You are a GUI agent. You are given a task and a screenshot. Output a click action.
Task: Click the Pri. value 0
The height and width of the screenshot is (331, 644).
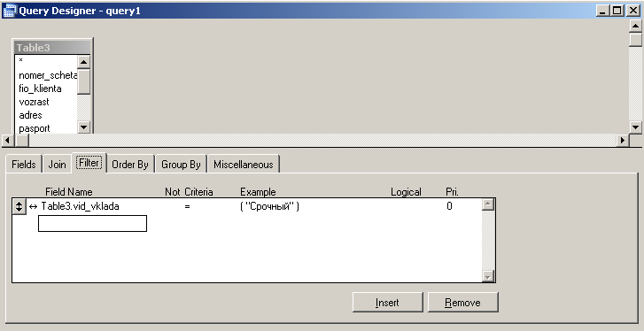coord(449,206)
